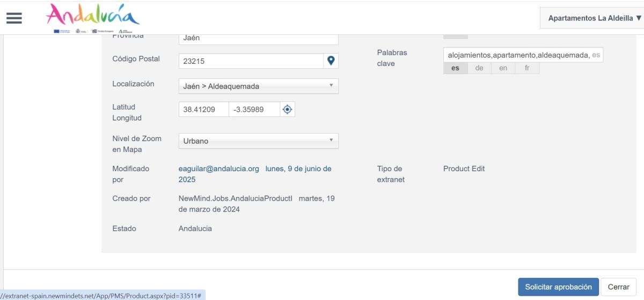Viewport: 644px width, 300px height.
Task: Click the Longitud field -3.35989
Action: [x=254, y=109]
